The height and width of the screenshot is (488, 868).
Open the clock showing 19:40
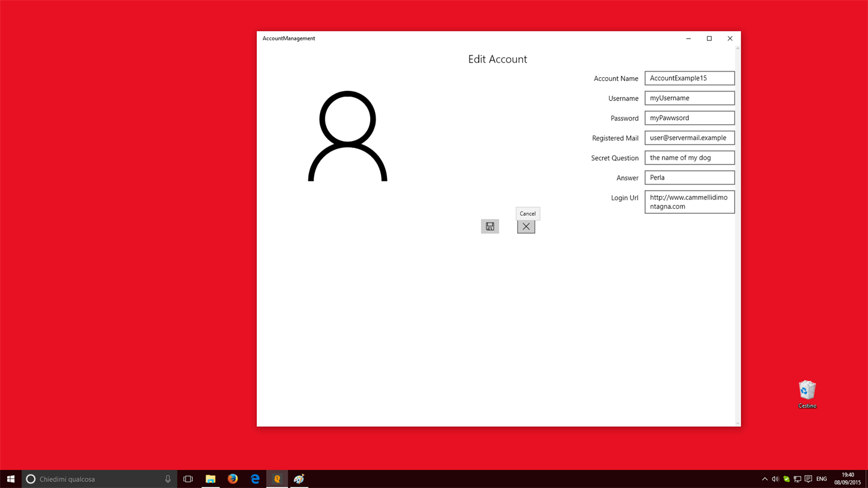click(x=848, y=479)
